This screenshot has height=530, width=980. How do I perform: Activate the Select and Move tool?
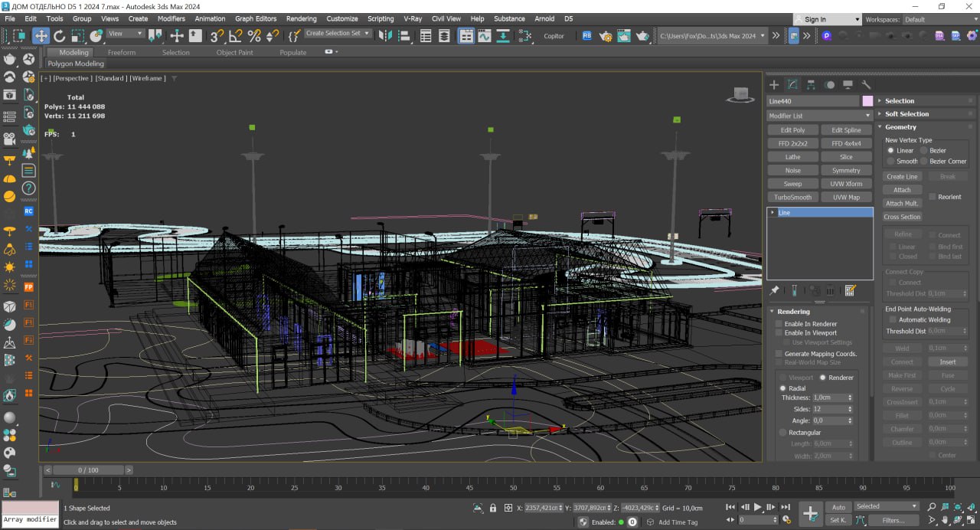[41, 35]
